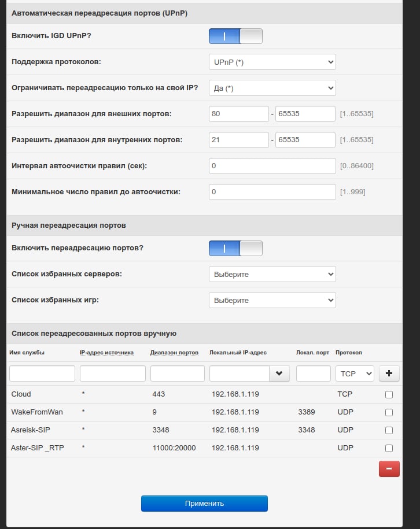Image resolution: width=420 pixels, height=529 pixels.
Task: Click local port 3348 in Asreisk-SIP row
Action: click(307, 430)
